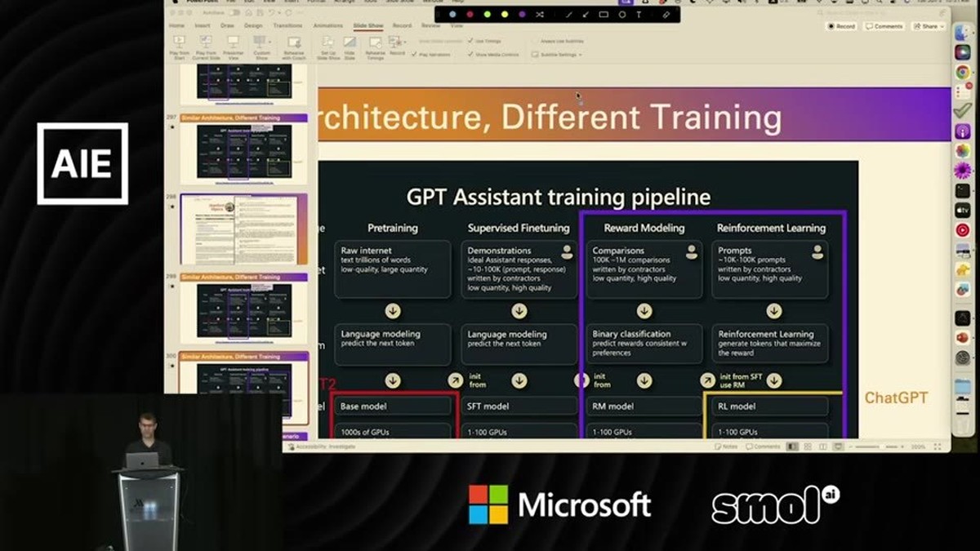Click the search field in title bar
The image size is (980, 551).
point(882,12)
